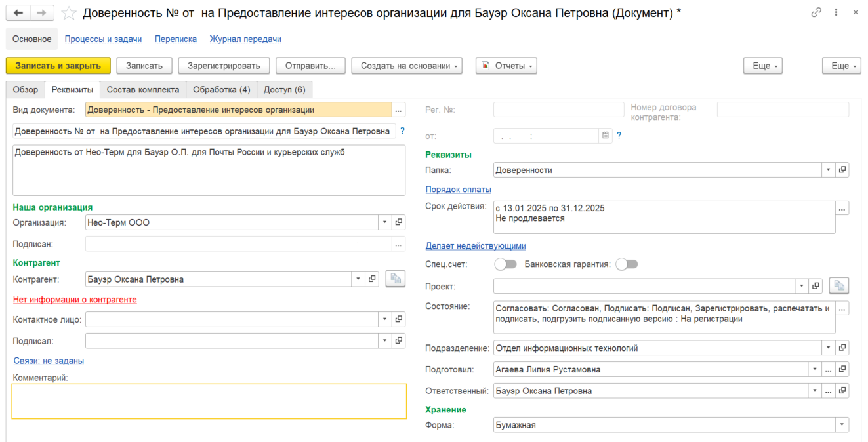This screenshot has width=868, height=442.
Task: Open the three-dot window menu in title bar
Action: (x=836, y=12)
